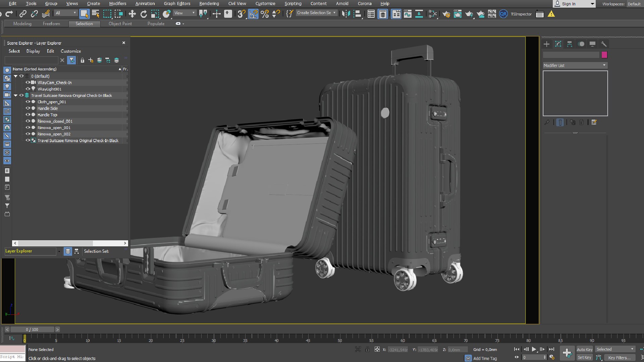The width and height of the screenshot is (644, 362).
Task: Click the Scene Explorer horizontal scrollbar
Action: pyautogui.click(x=70, y=243)
